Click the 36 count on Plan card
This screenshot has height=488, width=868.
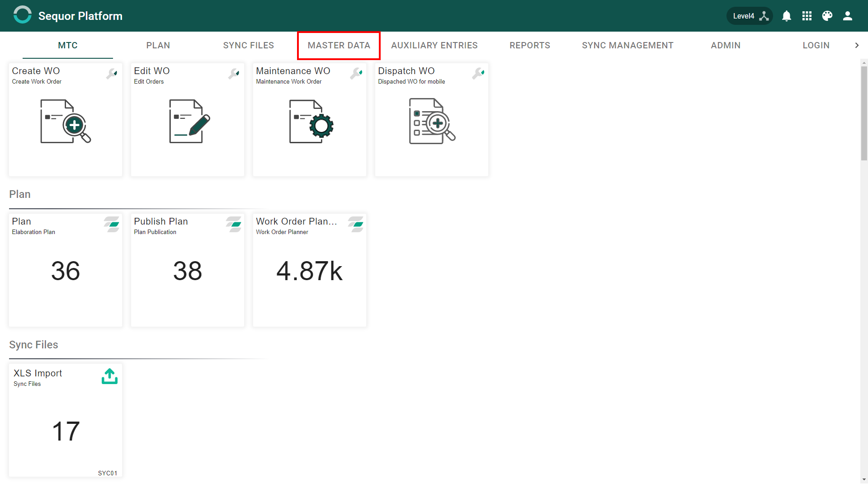coord(66,271)
